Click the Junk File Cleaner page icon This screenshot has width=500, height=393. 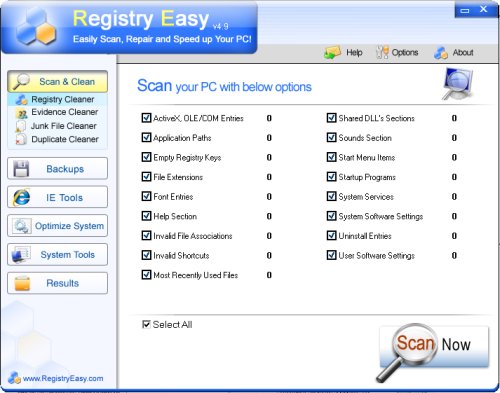click(x=21, y=126)
